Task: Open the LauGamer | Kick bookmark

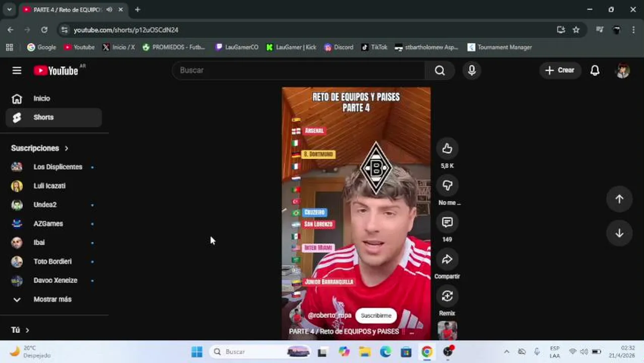Action: point(291,47)
